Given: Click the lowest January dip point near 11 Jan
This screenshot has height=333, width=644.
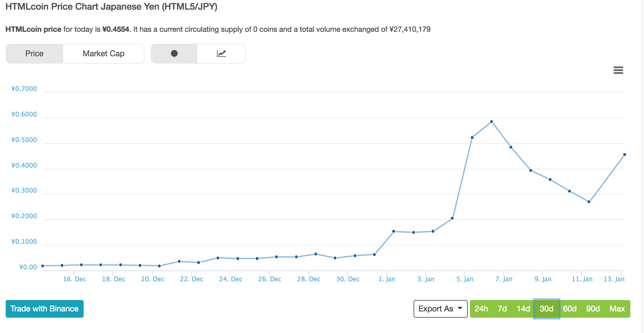Looking at the screenshot, I should click(x=589, y=202).
